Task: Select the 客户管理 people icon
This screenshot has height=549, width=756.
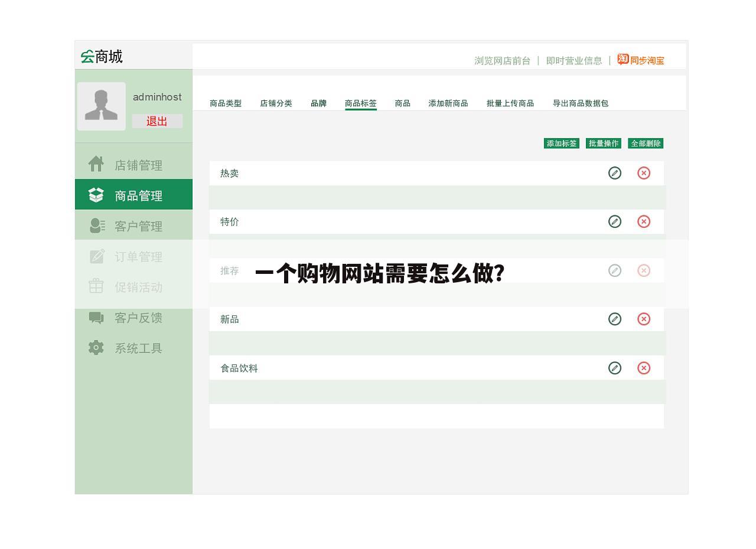Action: [96, 226]
